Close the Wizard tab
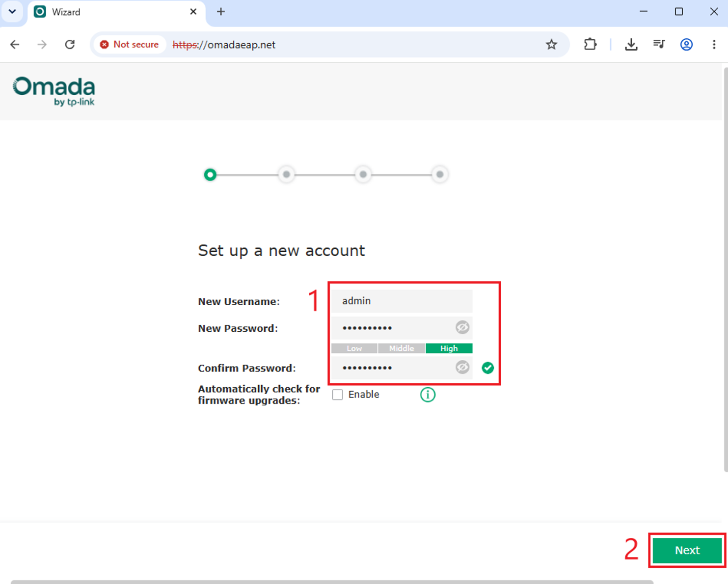The image size is (728, 584). pyautogui.click(x=193, y=12)
